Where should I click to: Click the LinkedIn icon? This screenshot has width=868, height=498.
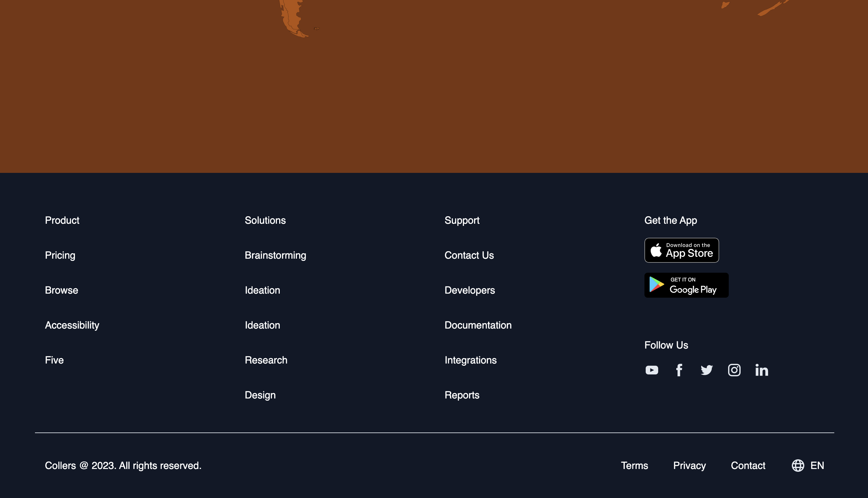tap(762, 370)
